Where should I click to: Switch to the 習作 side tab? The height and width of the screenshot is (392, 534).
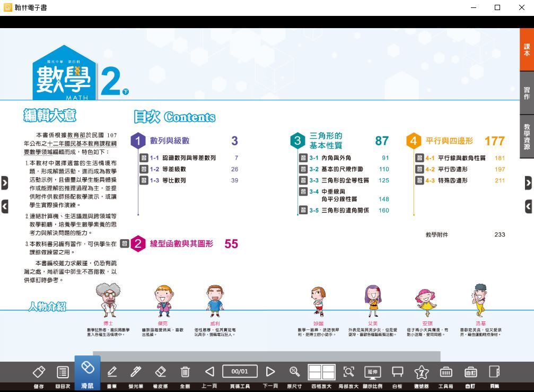pyautogui.click(x=527, y=93)
